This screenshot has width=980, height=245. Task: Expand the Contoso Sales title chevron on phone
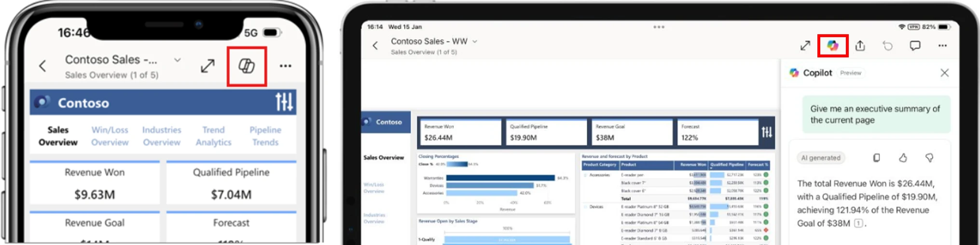point(178,60)
